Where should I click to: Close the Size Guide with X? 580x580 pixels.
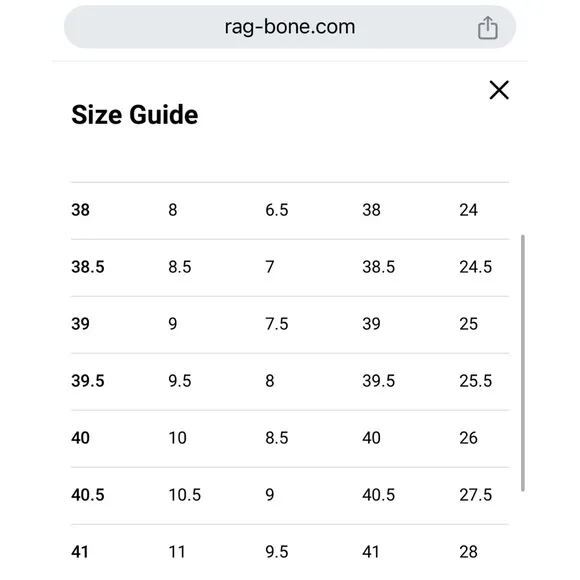pos(499,90)
